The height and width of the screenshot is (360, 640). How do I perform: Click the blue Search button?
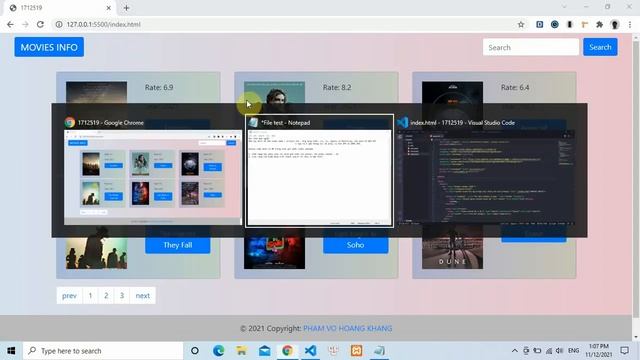(600, 47)
